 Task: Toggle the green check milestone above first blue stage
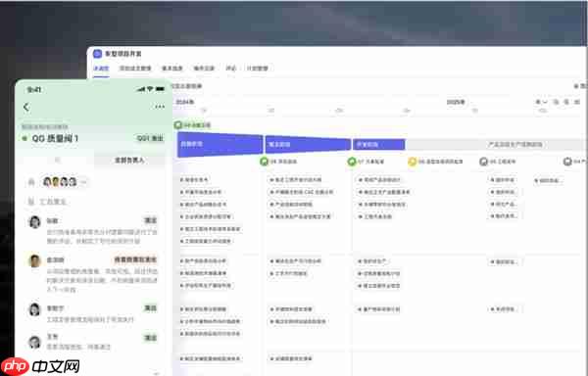click(x=178, y=125)
